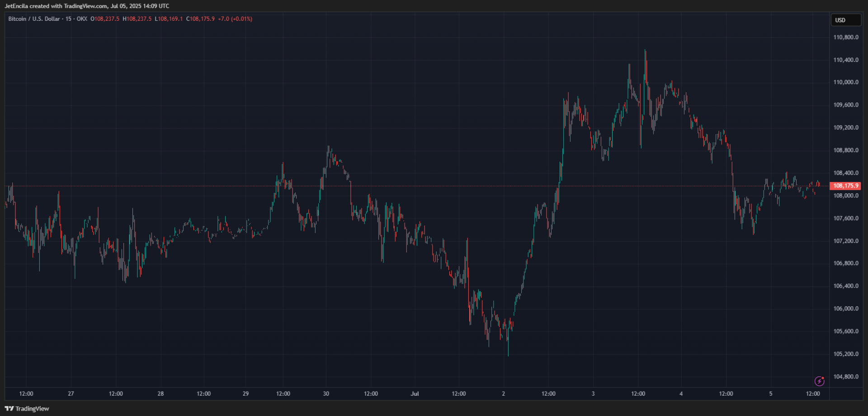Click the +7.0 (+0.01%) change value
This screenshot has height=416, width=868.
235,19
